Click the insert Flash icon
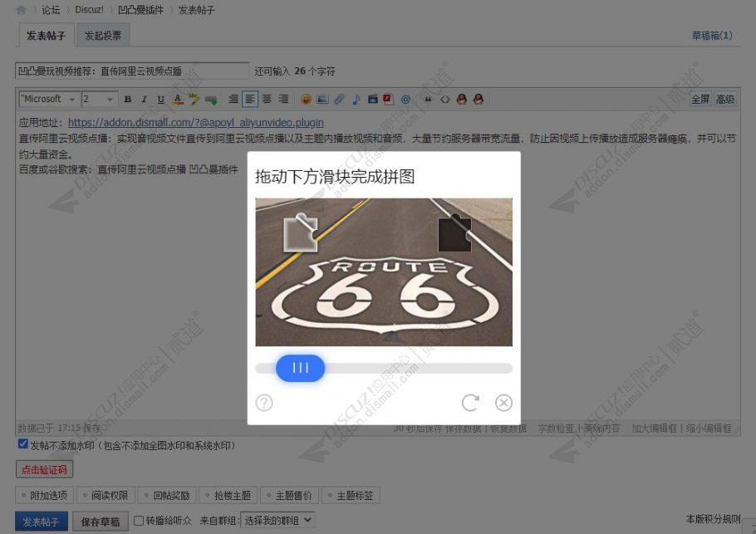This screenshot has width=756, height=534. [x=388, y=100]
